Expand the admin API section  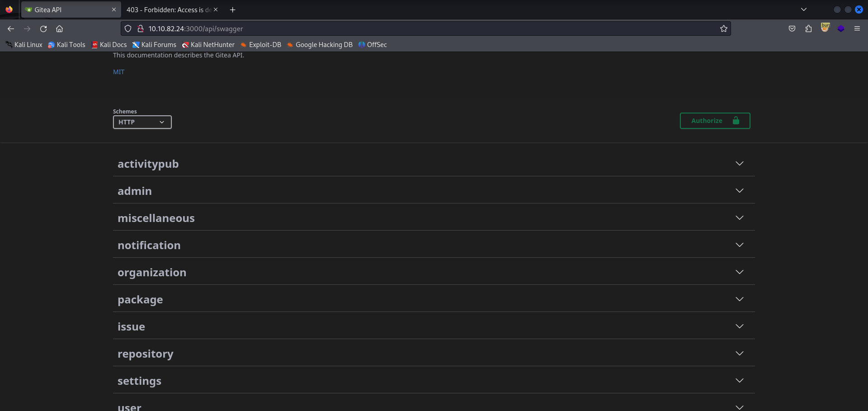(x=433, y=191)
